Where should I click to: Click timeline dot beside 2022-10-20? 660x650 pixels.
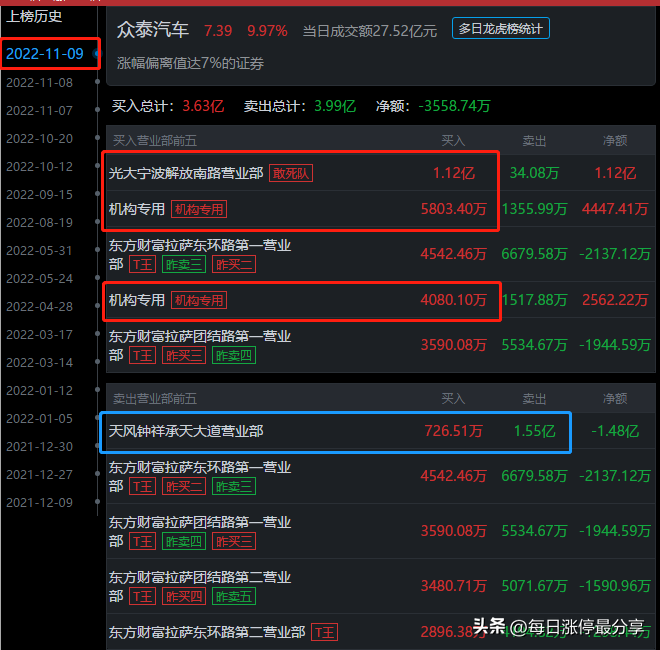pyautogui.click(x=97, y=138)
